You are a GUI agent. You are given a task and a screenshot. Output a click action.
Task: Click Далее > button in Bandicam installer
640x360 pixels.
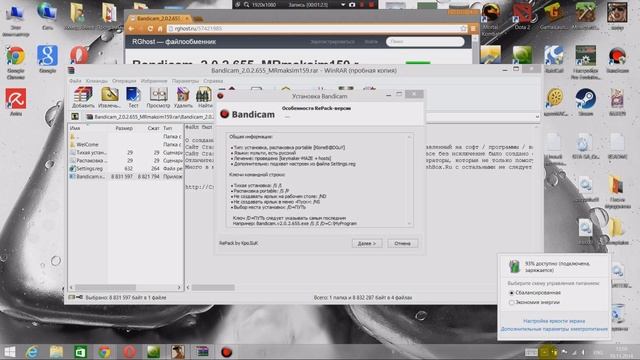click(367, 243)
